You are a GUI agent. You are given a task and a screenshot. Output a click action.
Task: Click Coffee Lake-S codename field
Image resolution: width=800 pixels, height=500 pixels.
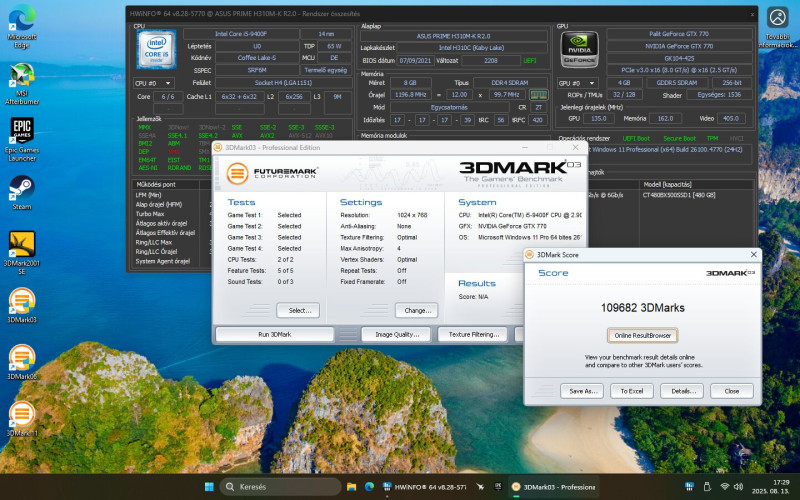point(257,58)
